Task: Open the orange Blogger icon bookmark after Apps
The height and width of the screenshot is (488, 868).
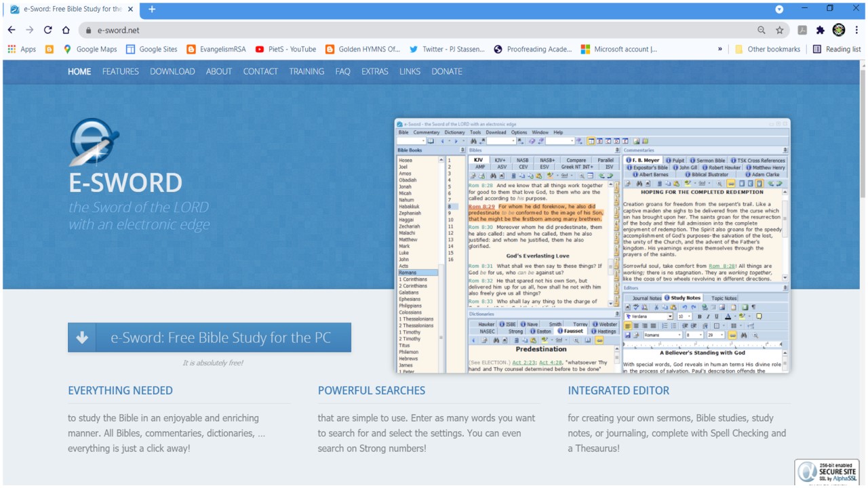Action: pyautogui.click(x=50, y=49)
